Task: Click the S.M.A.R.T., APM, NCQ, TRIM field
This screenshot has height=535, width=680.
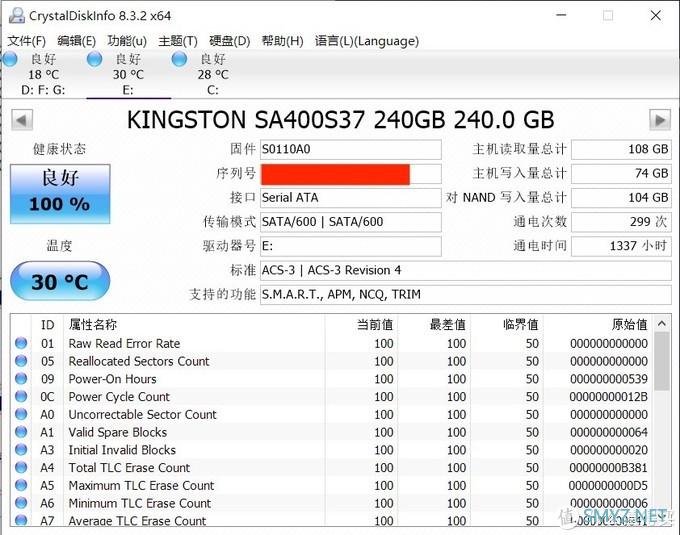Action: (465, 295)
